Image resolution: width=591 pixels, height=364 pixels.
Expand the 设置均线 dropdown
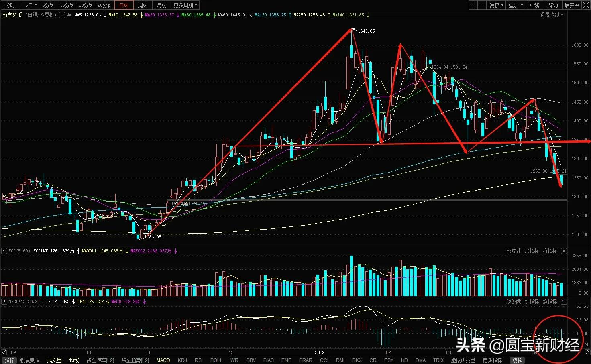(552, 15)
